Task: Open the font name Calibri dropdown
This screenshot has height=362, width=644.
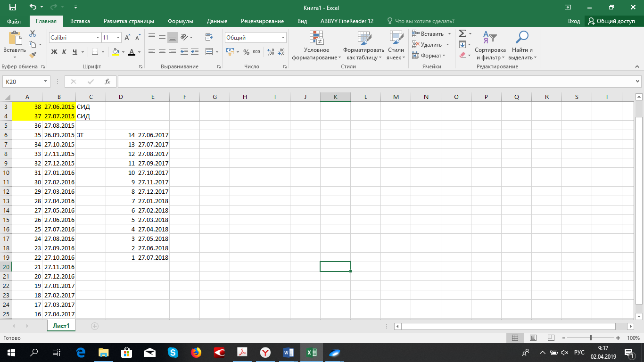Action: click(x=98, y=38)
